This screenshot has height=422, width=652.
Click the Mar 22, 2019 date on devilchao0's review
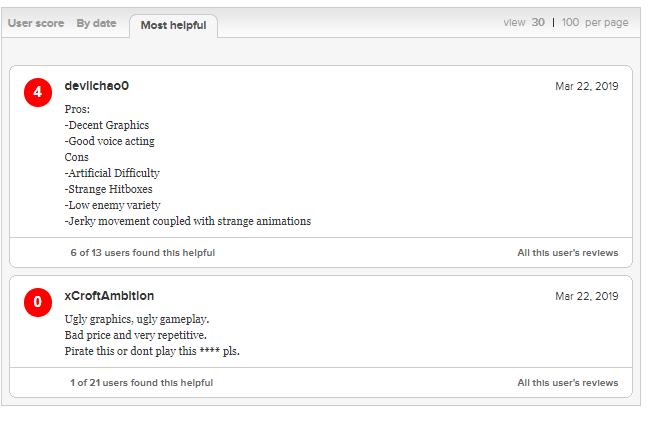click(x=587, y=86)
